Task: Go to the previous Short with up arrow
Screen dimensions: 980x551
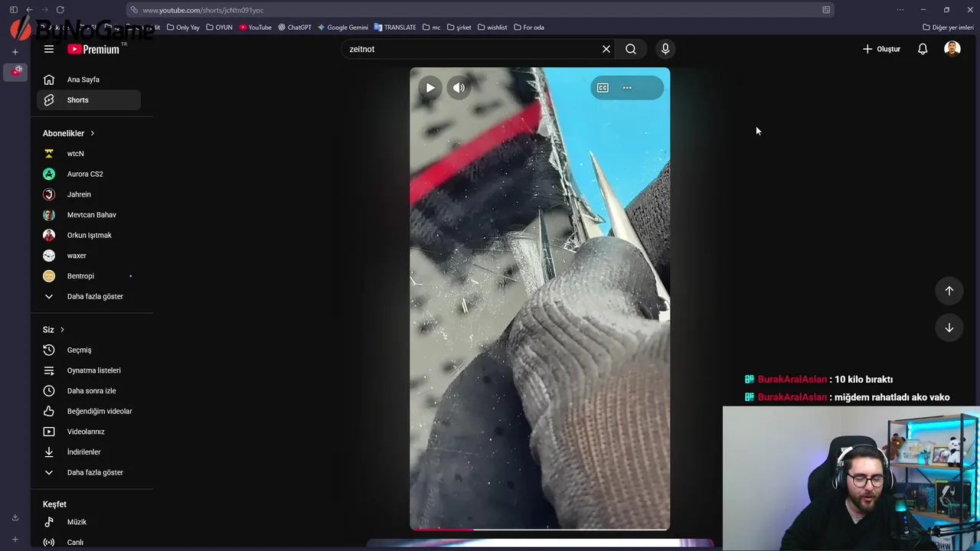Action: click(x=949, y=291)
